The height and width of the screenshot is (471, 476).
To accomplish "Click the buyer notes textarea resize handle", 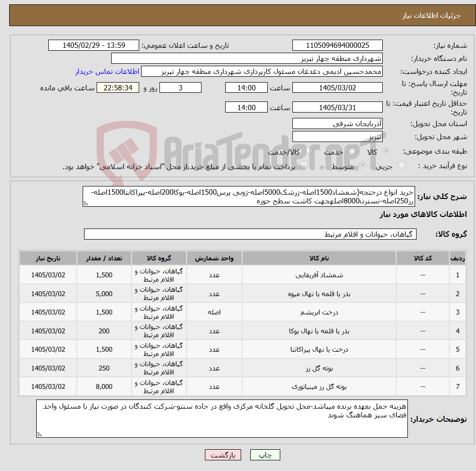I will [x=39, y=434].
